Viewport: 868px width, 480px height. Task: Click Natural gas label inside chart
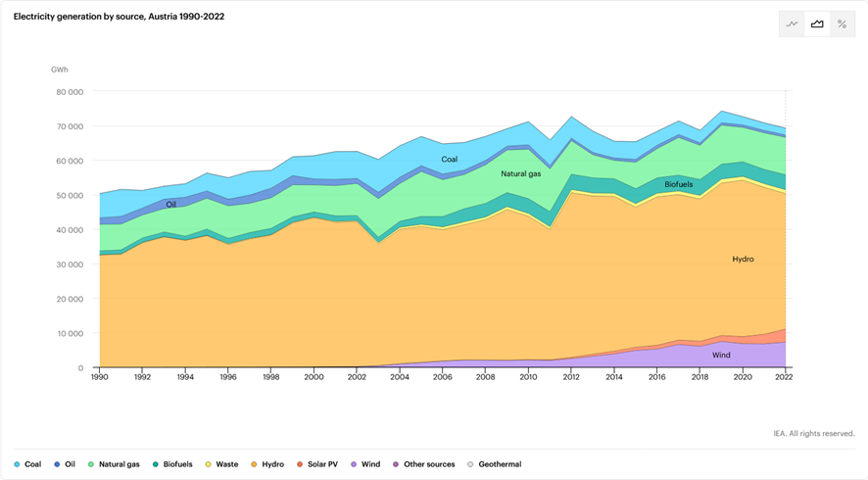[521, 174]
